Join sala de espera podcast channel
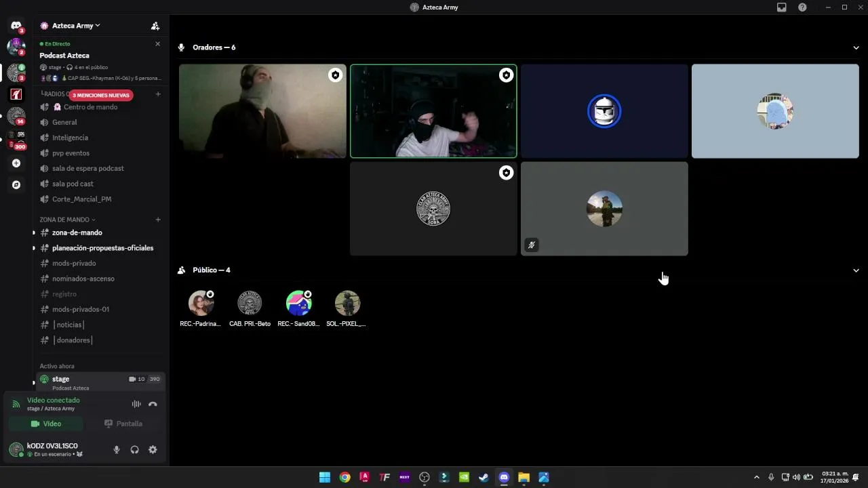Image resolution: width=868 pixels, height=488 pixels. [x=100, y=168]
